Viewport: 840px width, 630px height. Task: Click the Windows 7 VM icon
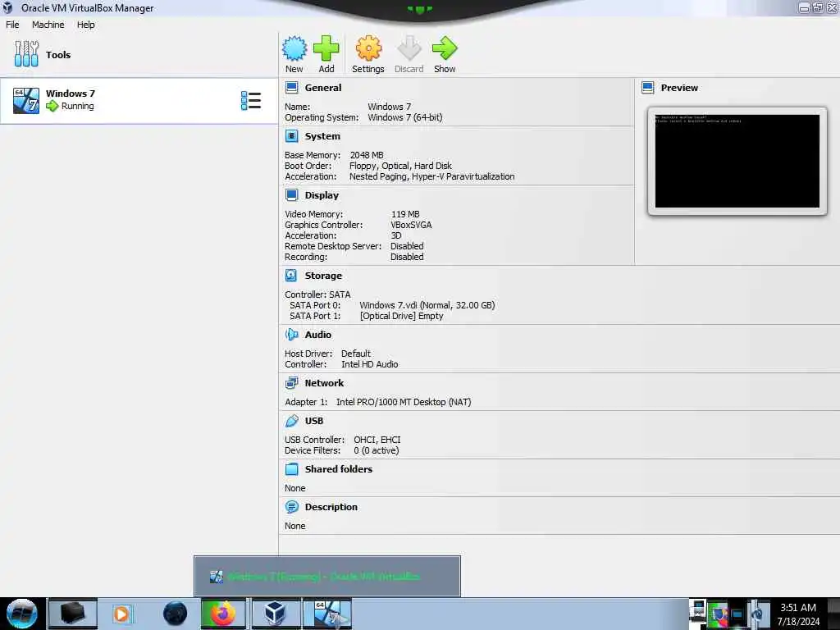(26, 100)
